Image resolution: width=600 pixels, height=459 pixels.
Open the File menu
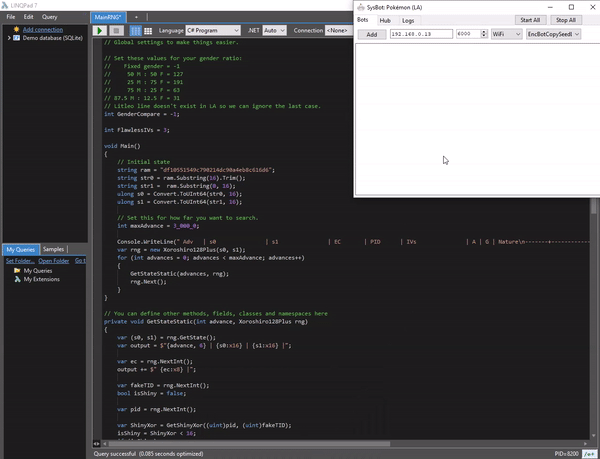coord(11,17)
